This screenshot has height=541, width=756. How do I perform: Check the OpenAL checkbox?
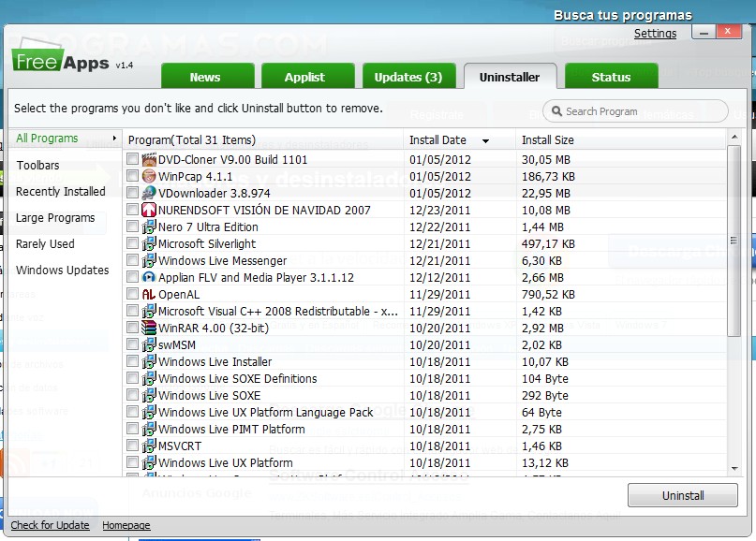coord(132,294)
